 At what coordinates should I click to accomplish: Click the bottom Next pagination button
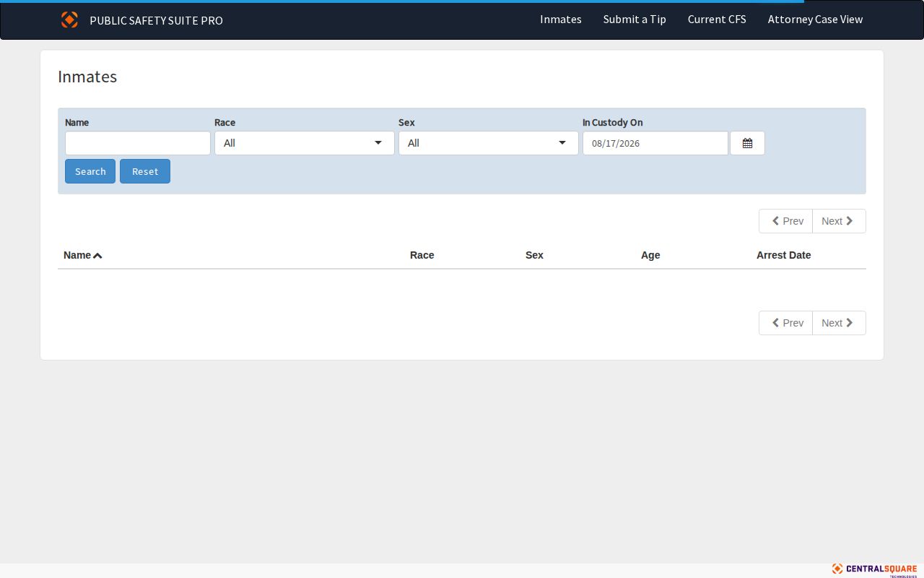pyautogui.click(x=839, y=323)
